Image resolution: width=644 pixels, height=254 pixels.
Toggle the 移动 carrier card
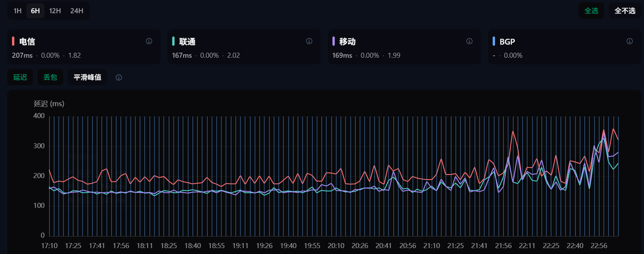[404, 46]
